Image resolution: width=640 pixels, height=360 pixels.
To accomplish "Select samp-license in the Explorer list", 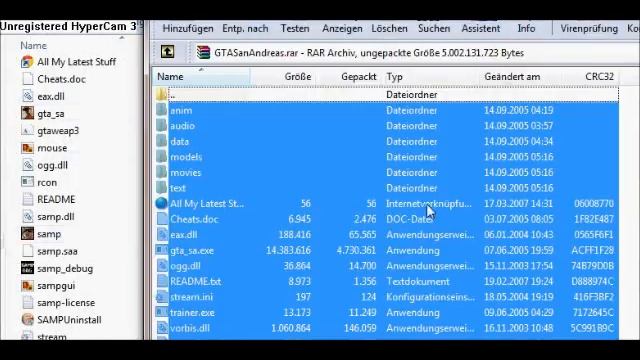I will [x=66, y=302].
